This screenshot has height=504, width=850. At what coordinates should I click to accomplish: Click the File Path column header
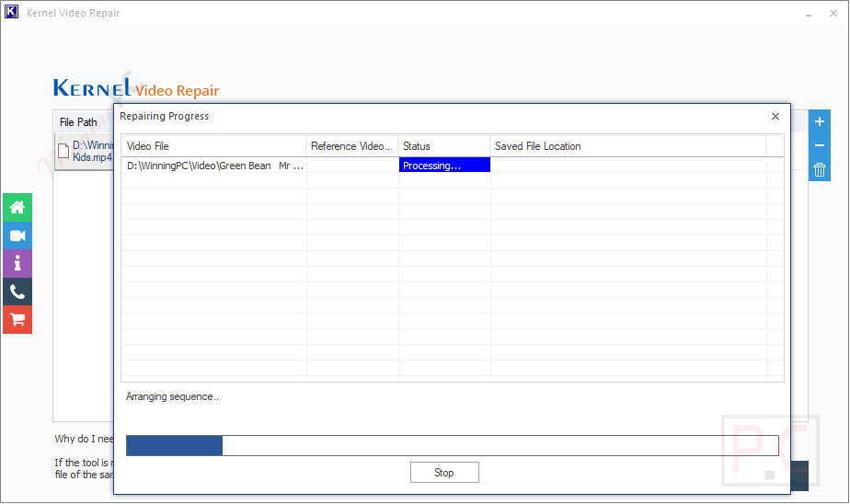[x=78, y=122]
